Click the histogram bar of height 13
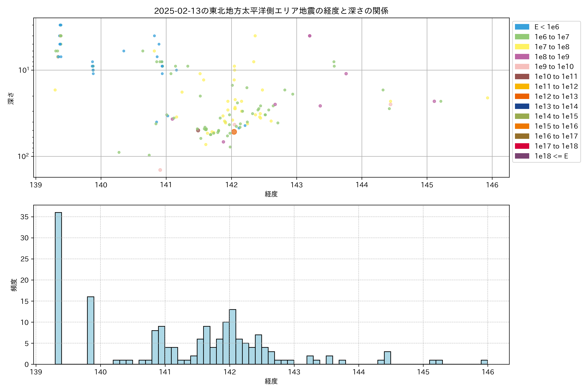This screenshot has height=392, width=588. [232, 336]
